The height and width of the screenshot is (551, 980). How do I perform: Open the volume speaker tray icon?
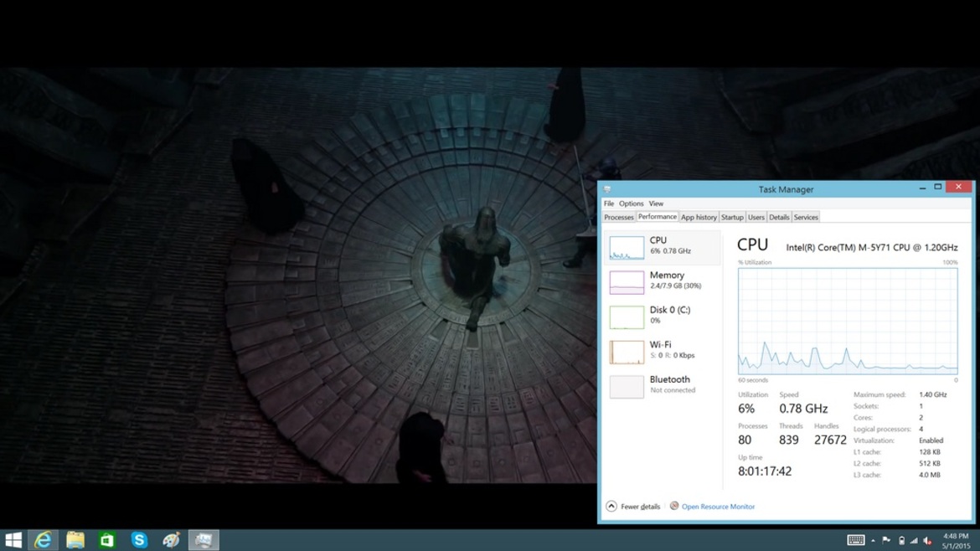(927, 540)
